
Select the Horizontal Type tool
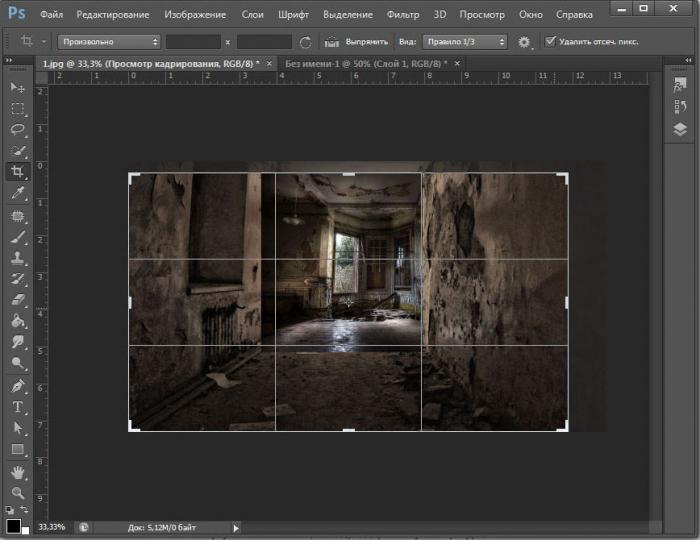tap(17, 407)
